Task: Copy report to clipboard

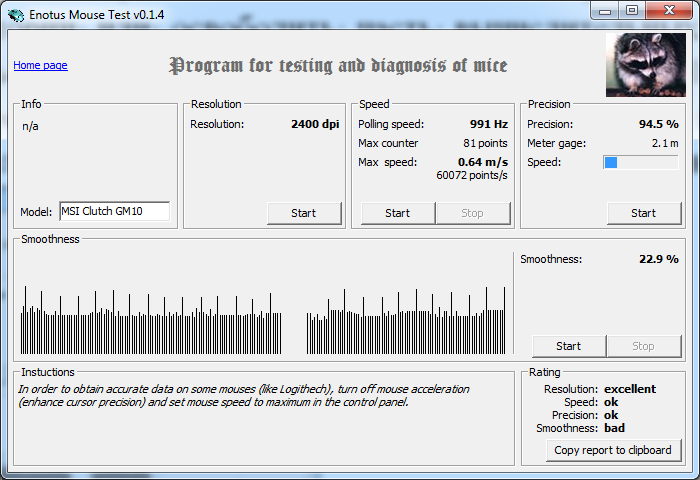Action: [x=613, y=450]
